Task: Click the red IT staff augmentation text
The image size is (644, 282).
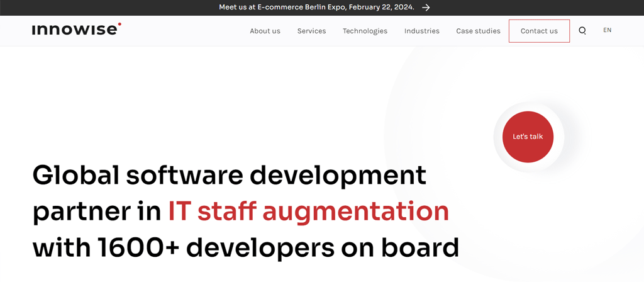Action: click(x=308, y=211)
